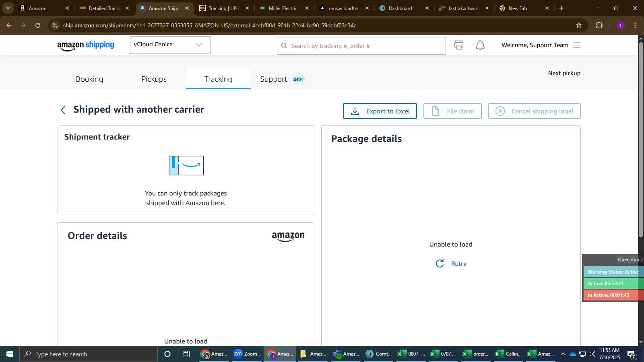The image size is (644, 362).
Task: Open Task View on the taskbar
Action: click(x=187, y=354)
